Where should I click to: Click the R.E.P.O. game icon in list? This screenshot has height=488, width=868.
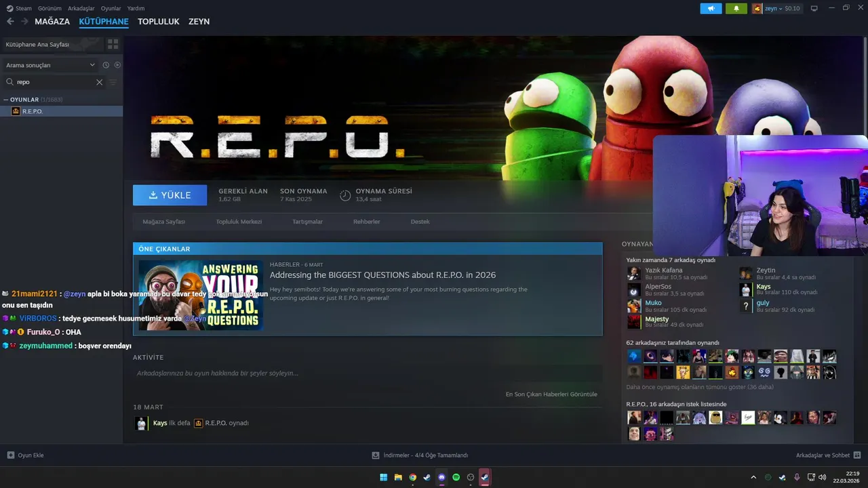pos(16,111)
